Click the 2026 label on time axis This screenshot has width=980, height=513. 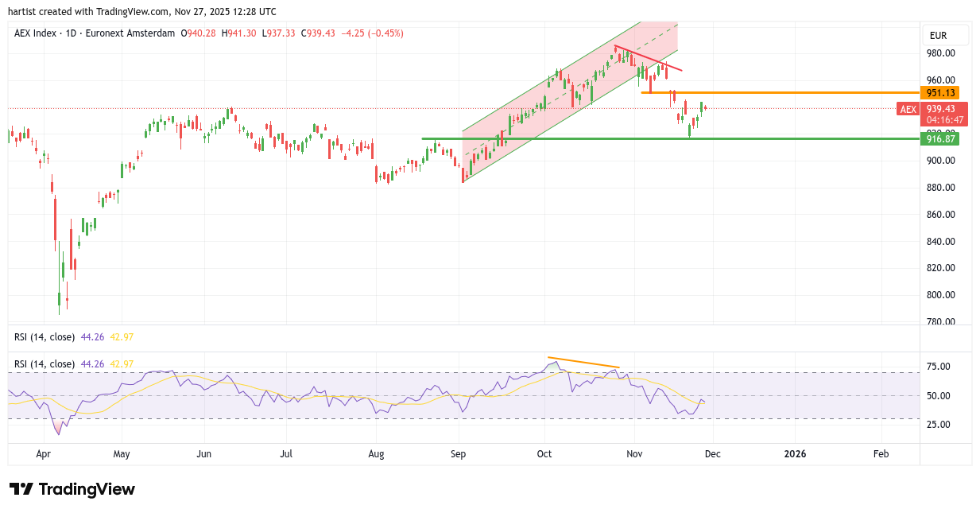point(795,453)
